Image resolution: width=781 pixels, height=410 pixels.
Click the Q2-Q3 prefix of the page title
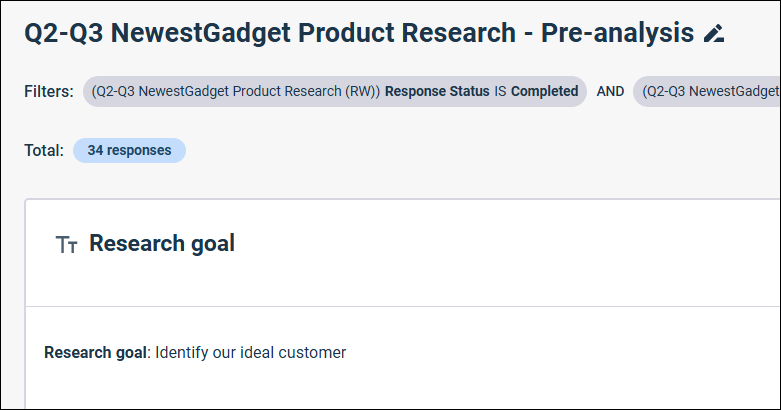point(64,33)
